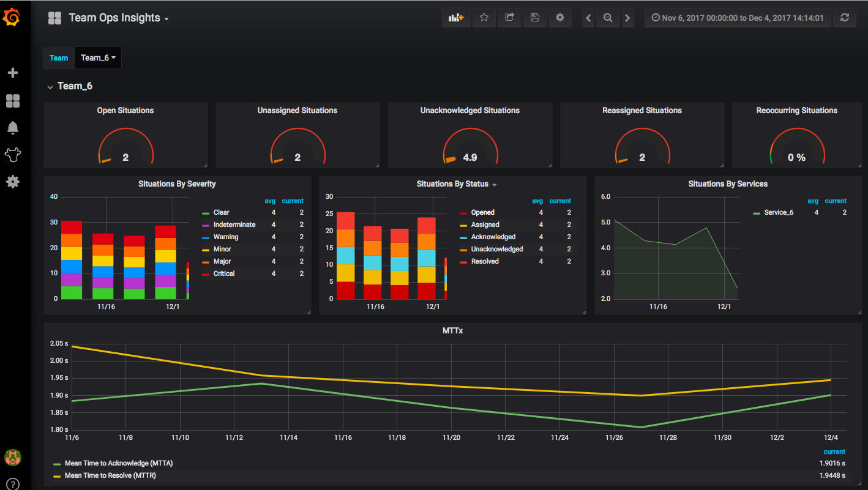Click the Open Situations panel title
Image resolution: width=868 pixels, height=490 pixels.
(x=125, y=111)
